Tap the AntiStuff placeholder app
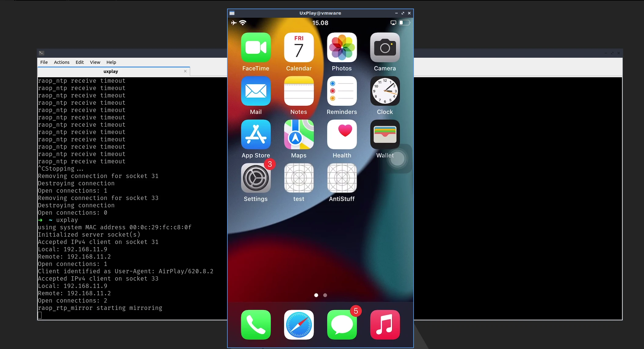The image size is (644, 349). (x=342, y=178)
